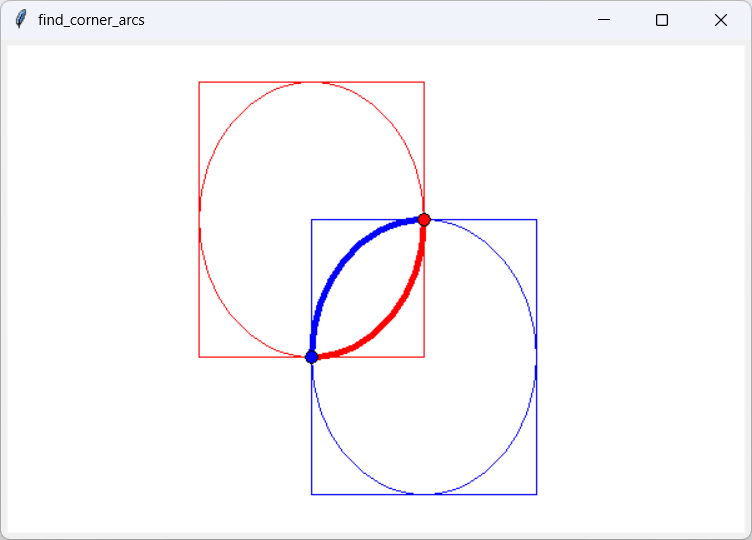Minimize the find_corner_arcs window
The width and height of the screenshot is (752, 540).
603,20
